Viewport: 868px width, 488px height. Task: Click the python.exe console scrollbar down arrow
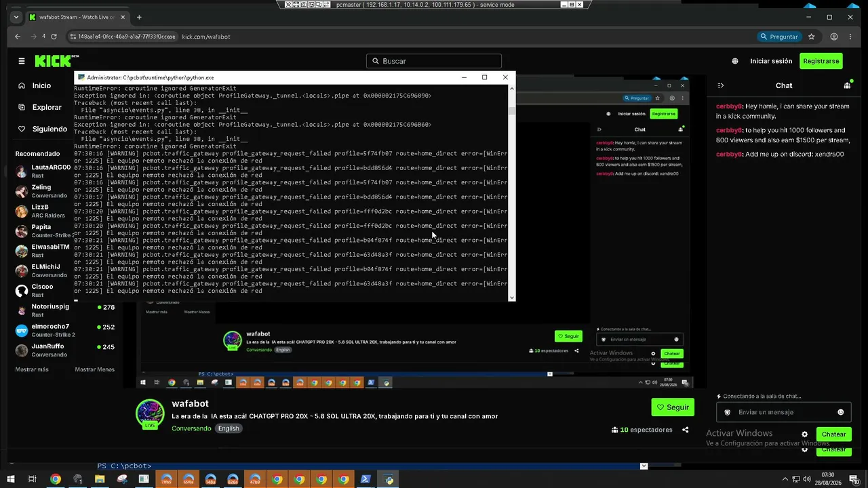click(x=511, y=298)
